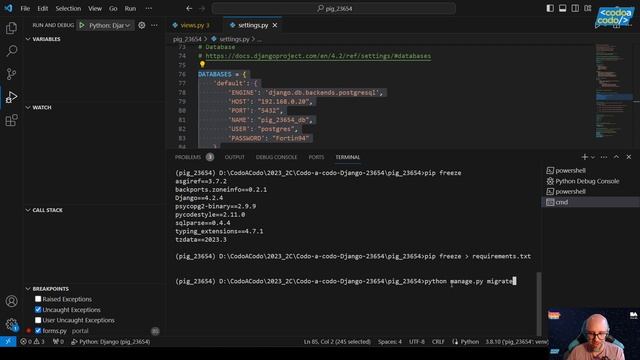Go back with the navigation arrow

tap(189, 8)
